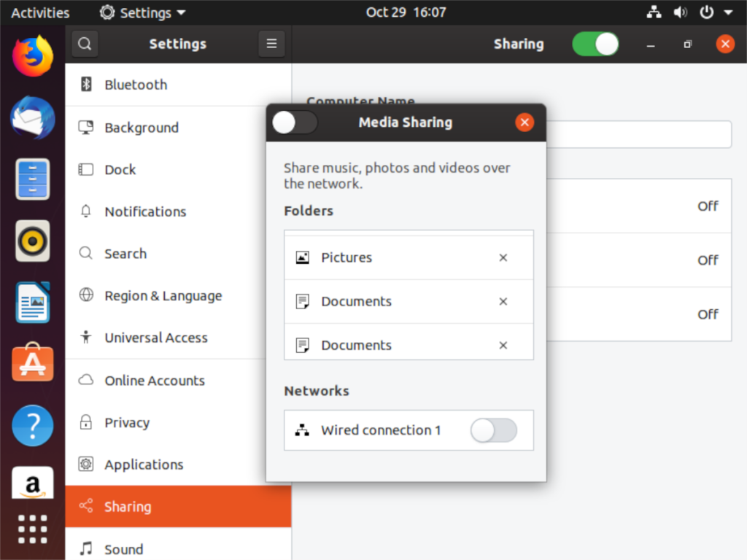Remove Pictures from shared folders

503,257
